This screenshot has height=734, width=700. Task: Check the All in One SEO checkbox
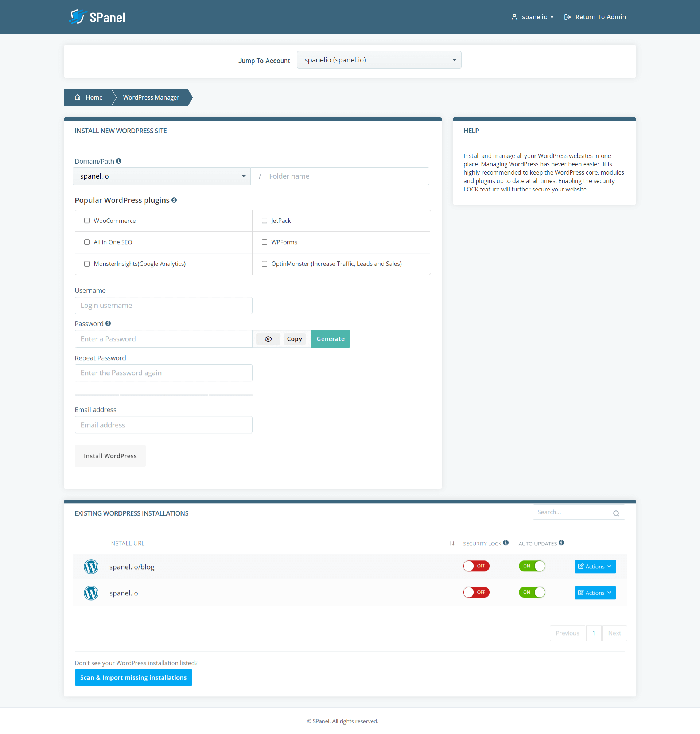[87, 242]
